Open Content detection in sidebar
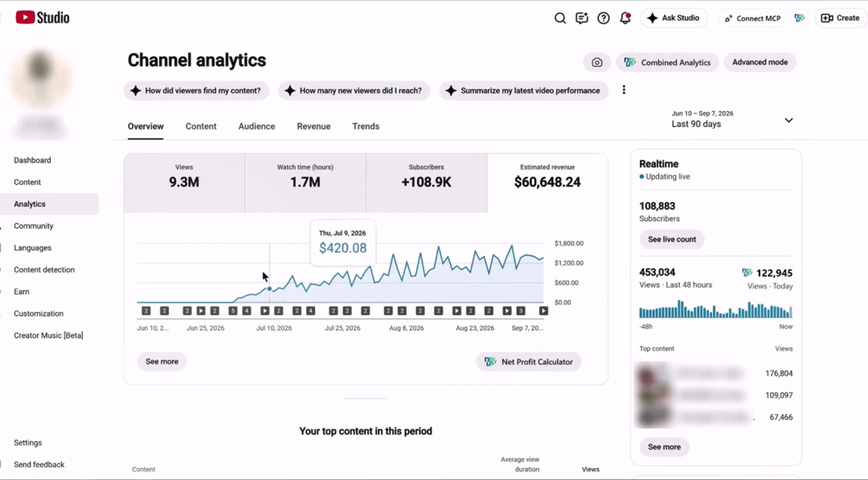 click(x=43, y=269)
